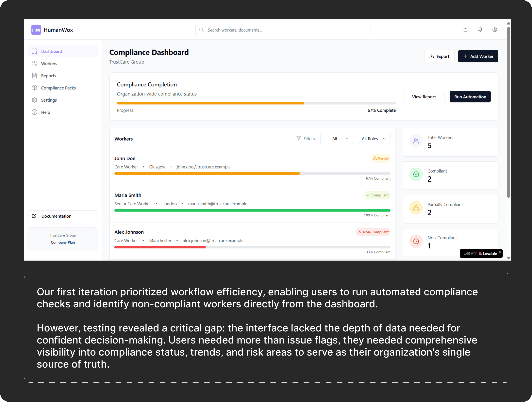The width and height of the screenshot is (532, 402).
Task: Click the Partially Compliant warning icon
Action: (416, 208)
